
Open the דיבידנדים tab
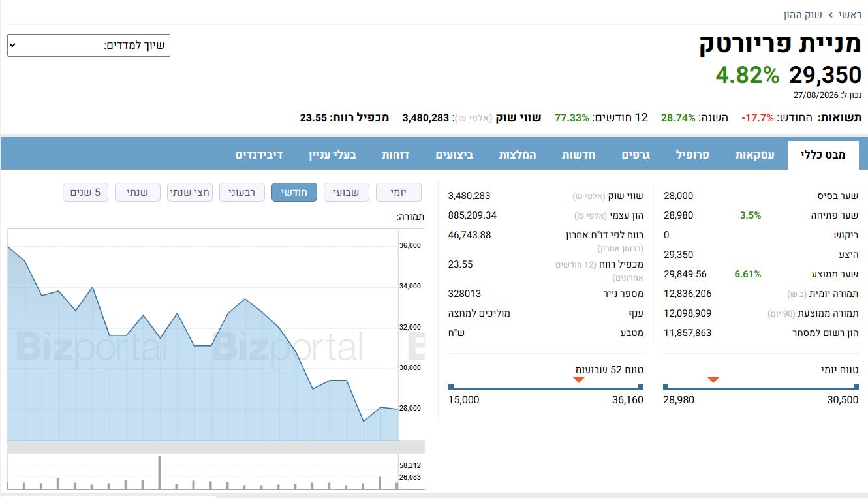[259, 155]
